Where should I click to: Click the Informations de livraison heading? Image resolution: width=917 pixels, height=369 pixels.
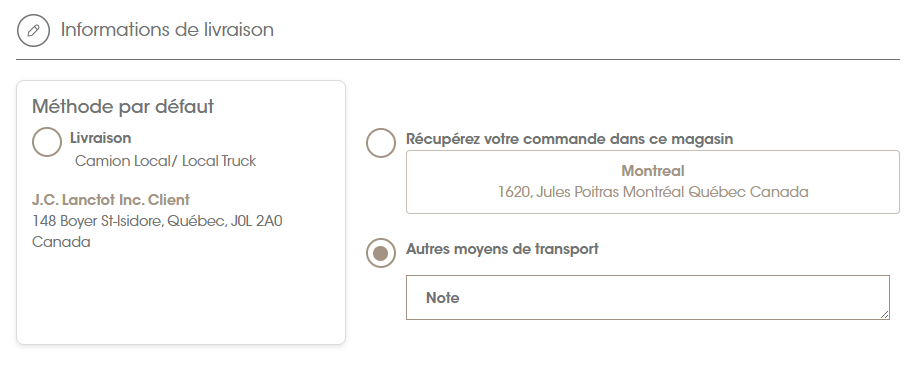(167, 30)
